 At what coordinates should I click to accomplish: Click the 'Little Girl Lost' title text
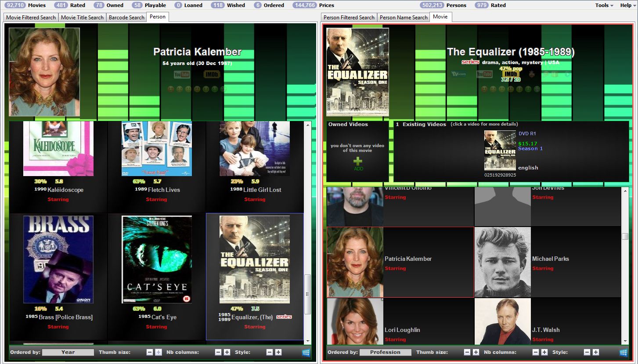(262, 190)
